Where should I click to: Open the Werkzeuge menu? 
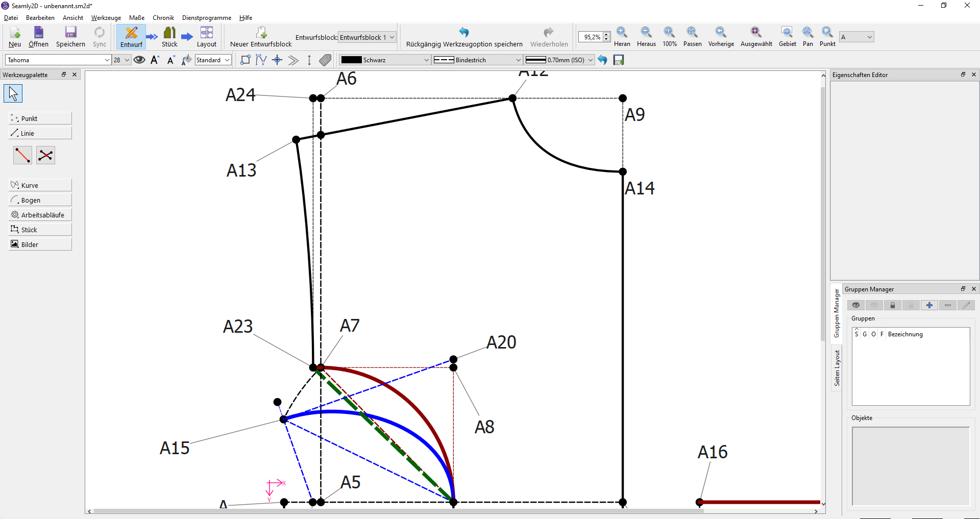click(x=106, y=18)
